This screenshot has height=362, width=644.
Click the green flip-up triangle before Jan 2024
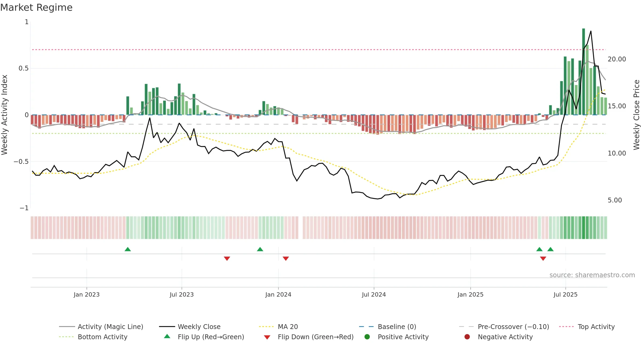point(260,249)
